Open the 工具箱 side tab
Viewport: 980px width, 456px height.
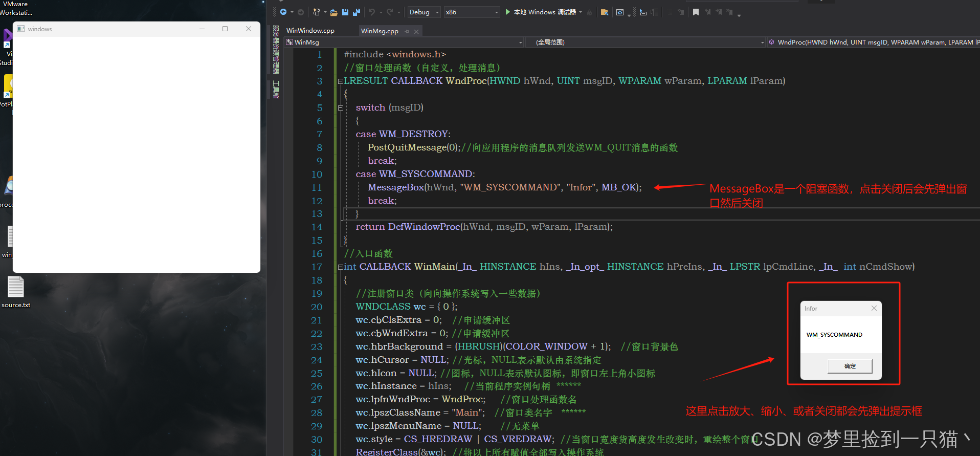276,89
